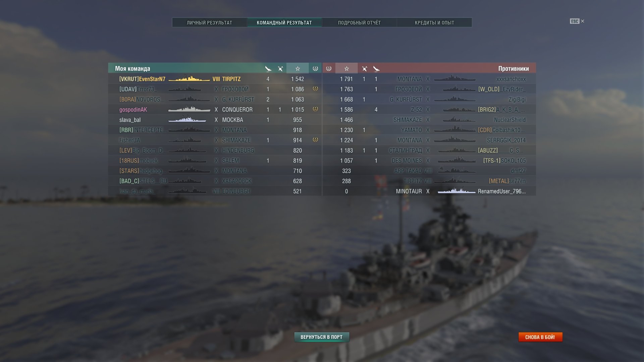Select the Командный результат tab
Screen dimensions: 644x362
pos(284,22)
